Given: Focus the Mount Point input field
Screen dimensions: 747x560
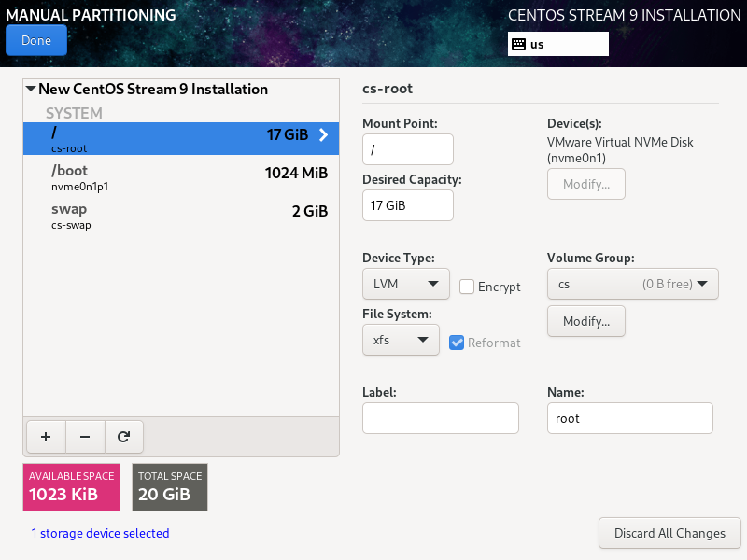Looking at the screenshot, I should 408,149.
